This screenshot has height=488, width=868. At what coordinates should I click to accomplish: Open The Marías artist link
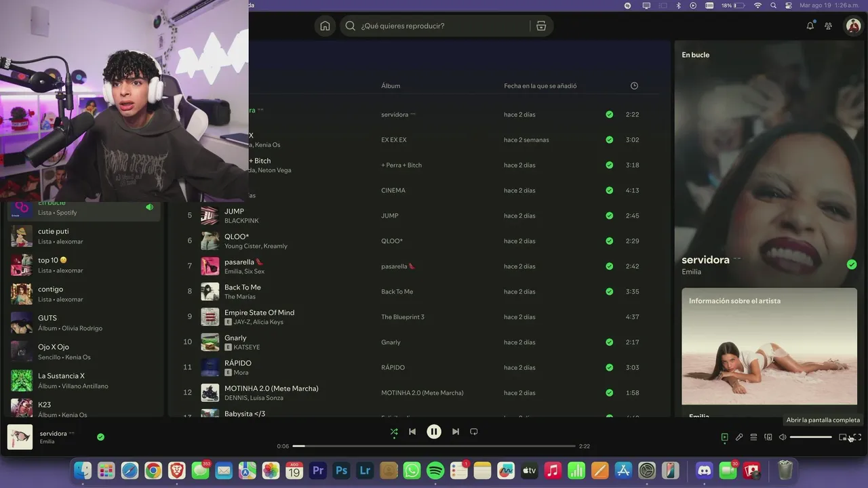(240, 297)
